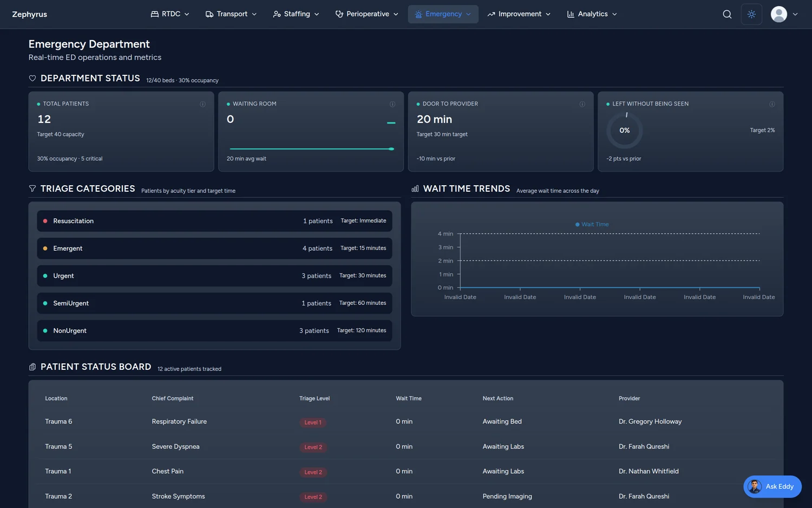Click 'Awaiting Bed' next action cell
The height and width of the screenshot is (508, 812).
coord(502,421)
